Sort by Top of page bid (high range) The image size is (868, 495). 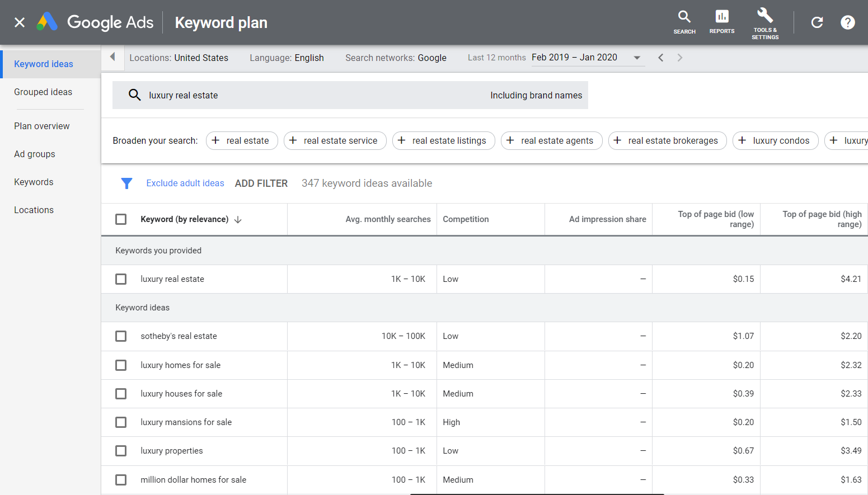click(x=822, y=219)
